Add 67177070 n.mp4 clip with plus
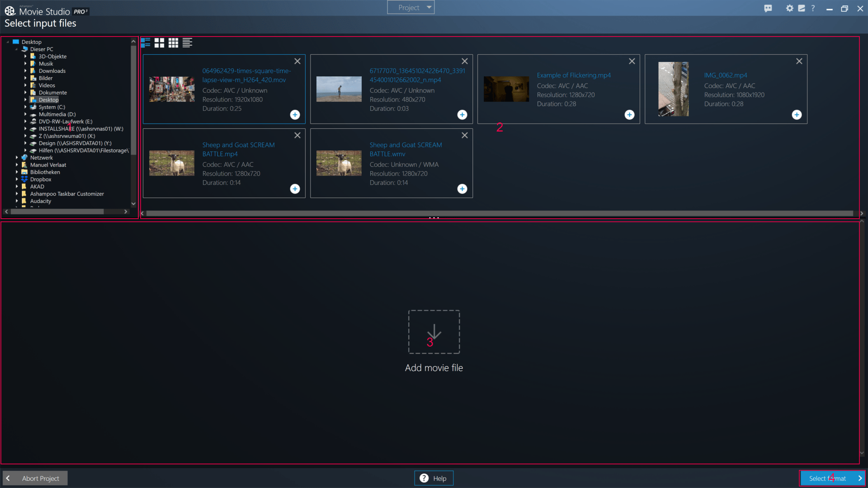868x488 pixels. pos(462,115)
